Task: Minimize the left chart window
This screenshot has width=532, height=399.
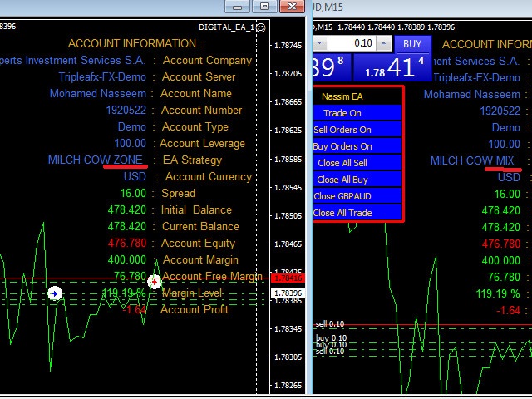Action: [237, 7]
